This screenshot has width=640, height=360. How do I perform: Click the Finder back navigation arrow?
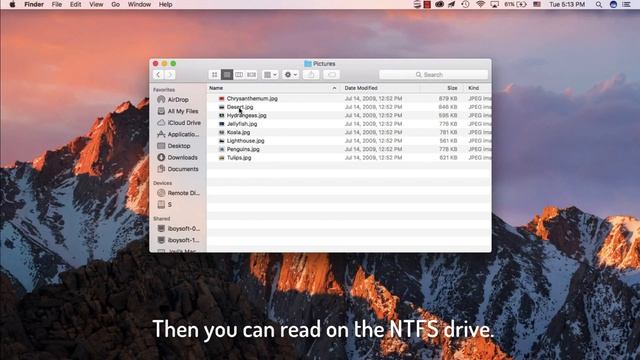(x=158, y=75)
